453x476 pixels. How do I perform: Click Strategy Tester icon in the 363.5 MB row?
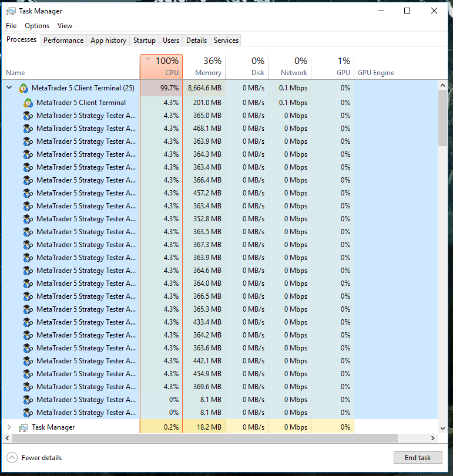coord(28,232)
